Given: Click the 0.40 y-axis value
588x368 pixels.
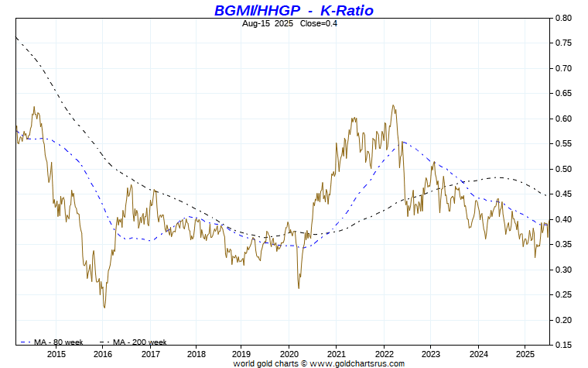Looking at the screenshot, I should pos(563,219).
